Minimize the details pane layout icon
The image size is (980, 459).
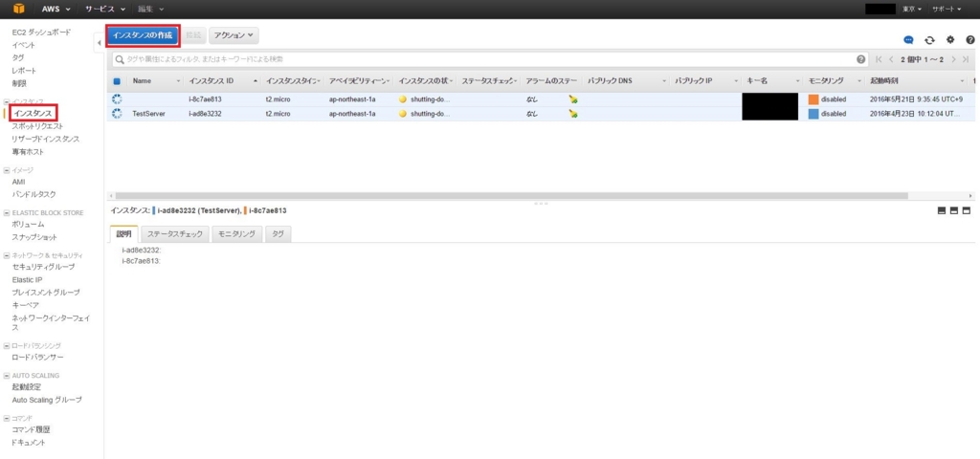coord(942,211)
